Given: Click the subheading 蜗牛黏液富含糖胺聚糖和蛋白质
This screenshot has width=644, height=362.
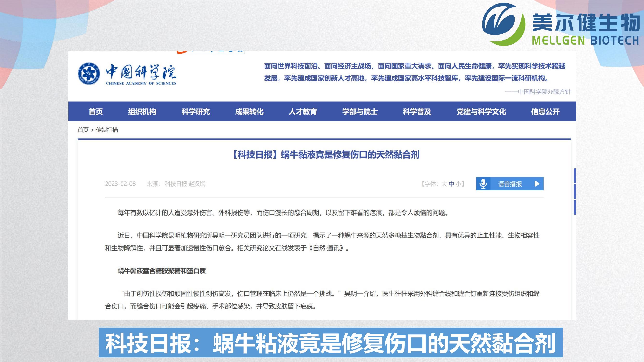Looking at the screenshot, I should (162, 271).
